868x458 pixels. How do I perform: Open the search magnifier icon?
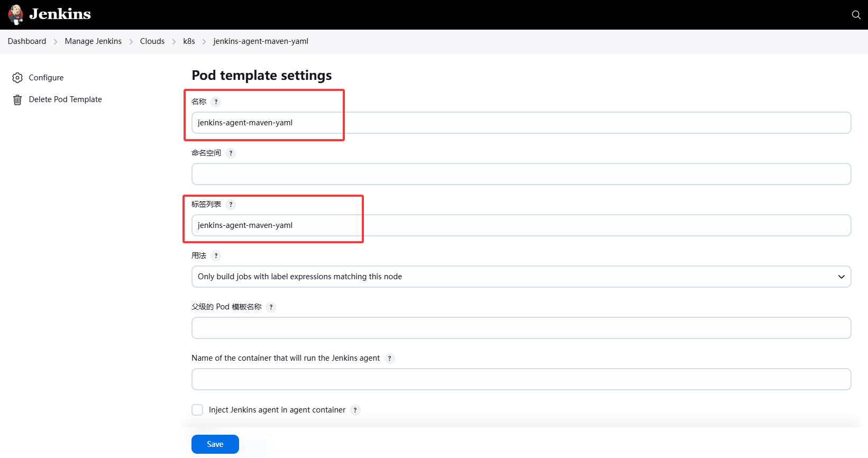856,15
